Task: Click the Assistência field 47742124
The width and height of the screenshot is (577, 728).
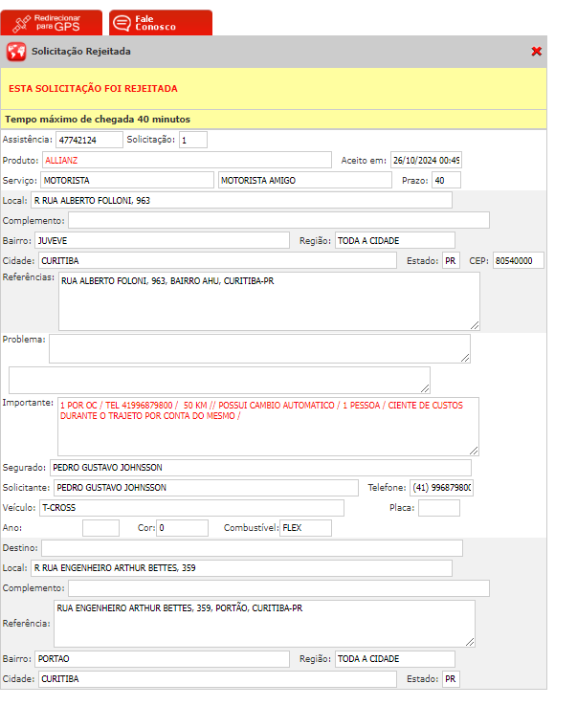Action: pos(89,140)
